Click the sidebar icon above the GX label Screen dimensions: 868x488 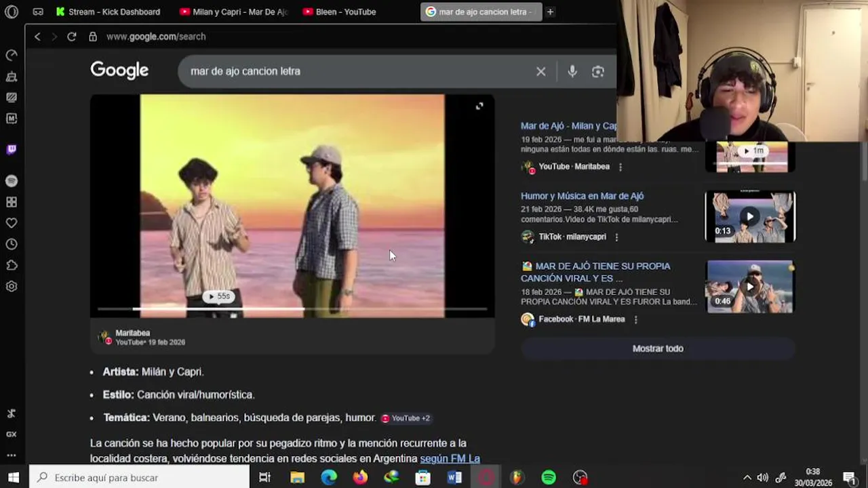pos(12,413)
